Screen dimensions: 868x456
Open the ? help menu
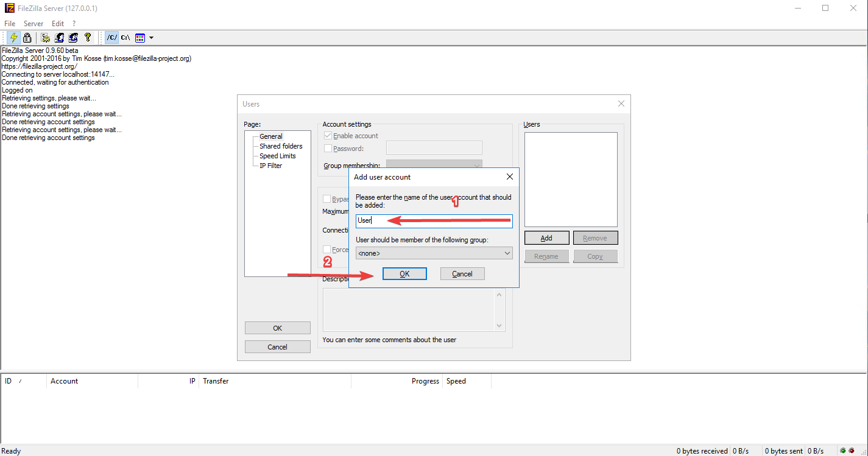coord(74,24)
